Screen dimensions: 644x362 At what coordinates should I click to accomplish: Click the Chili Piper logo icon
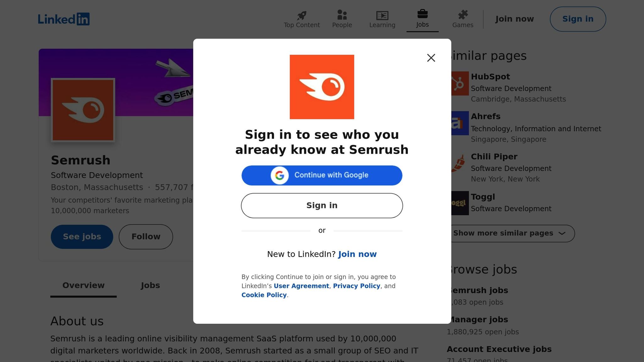click(x=460, y=163)
